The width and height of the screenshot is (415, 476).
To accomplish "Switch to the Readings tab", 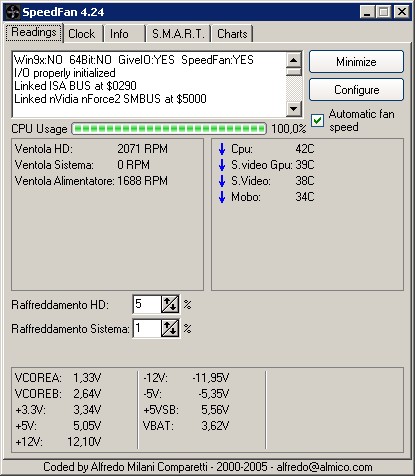I will pyautogui.click(x=34, y=33).
